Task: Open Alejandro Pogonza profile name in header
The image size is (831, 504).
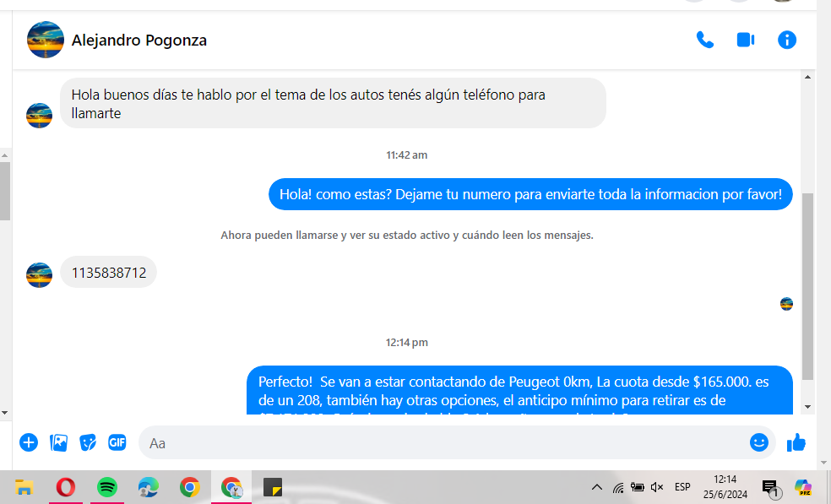Action: click(x=139, y=40)
